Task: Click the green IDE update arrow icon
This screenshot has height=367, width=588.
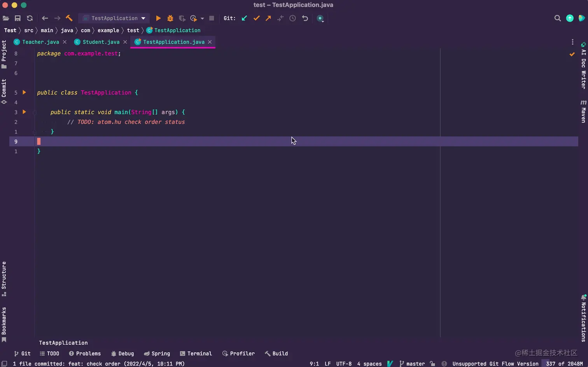Action: (570, 18)
